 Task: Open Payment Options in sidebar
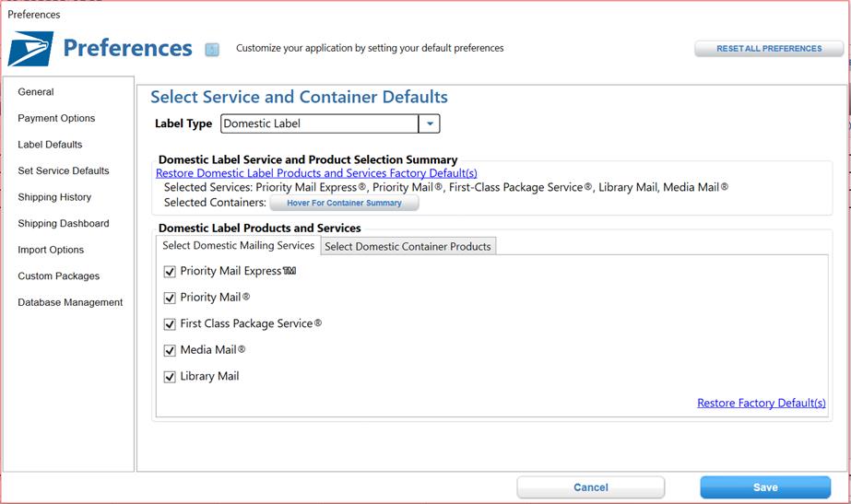[x=56, y=118]
